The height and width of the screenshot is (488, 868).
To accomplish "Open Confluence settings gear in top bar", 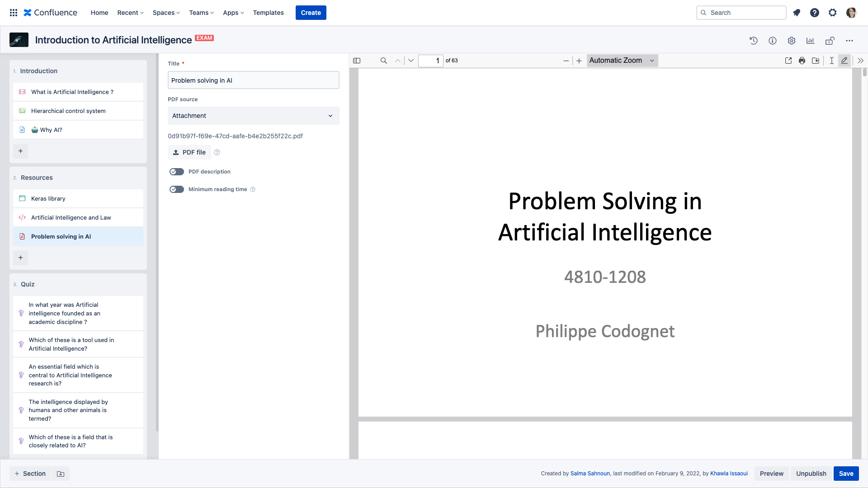I will coord(833,13).
